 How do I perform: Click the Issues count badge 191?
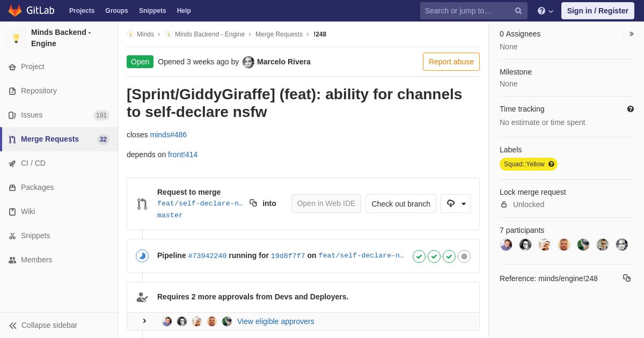(101, 115)
